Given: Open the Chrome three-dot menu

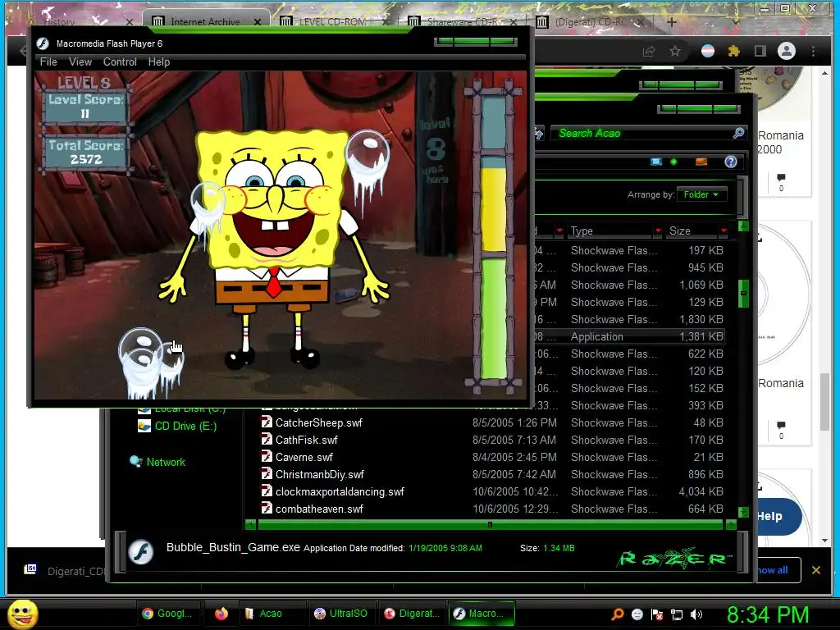Looking at the screenshot, I should (x=813, y=51).
